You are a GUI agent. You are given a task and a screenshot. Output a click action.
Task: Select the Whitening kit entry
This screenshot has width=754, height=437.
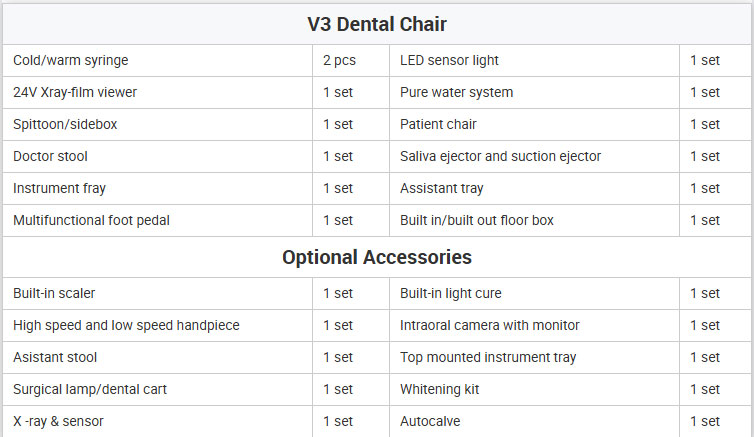[440, 389]
